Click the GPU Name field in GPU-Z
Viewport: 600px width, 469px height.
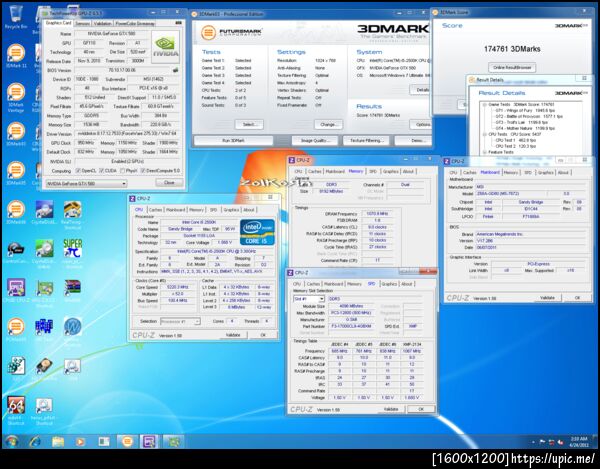tap(112, 34)
